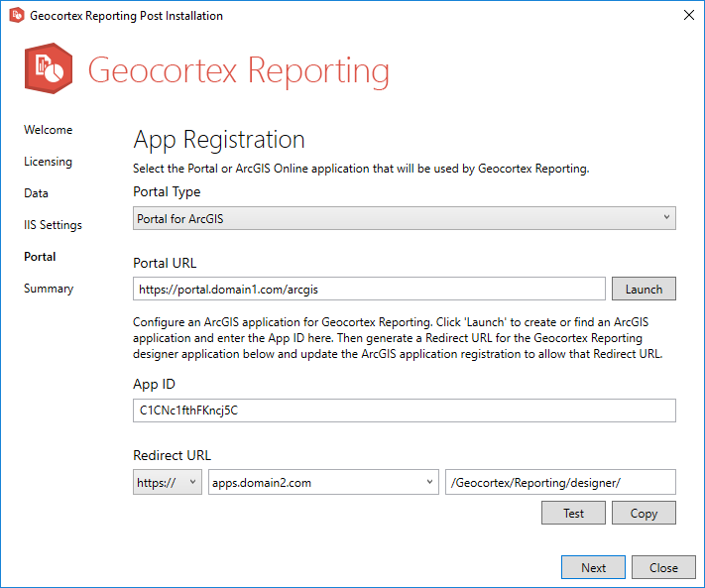Screen dimensions: 705x588
Task: Click into the App ID field
Action: [405, 411]
